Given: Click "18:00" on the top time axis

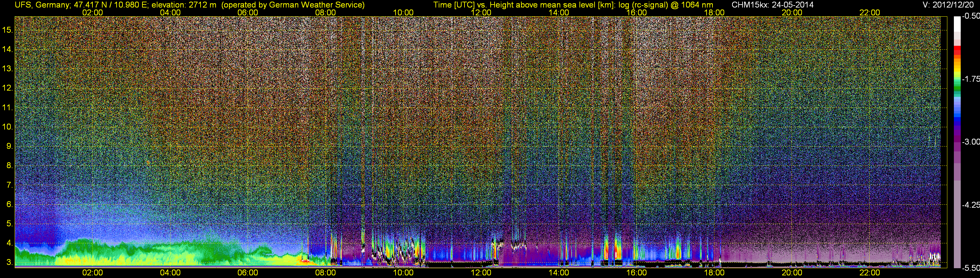Looking at the screenshot, I should (x=714, y=12).
